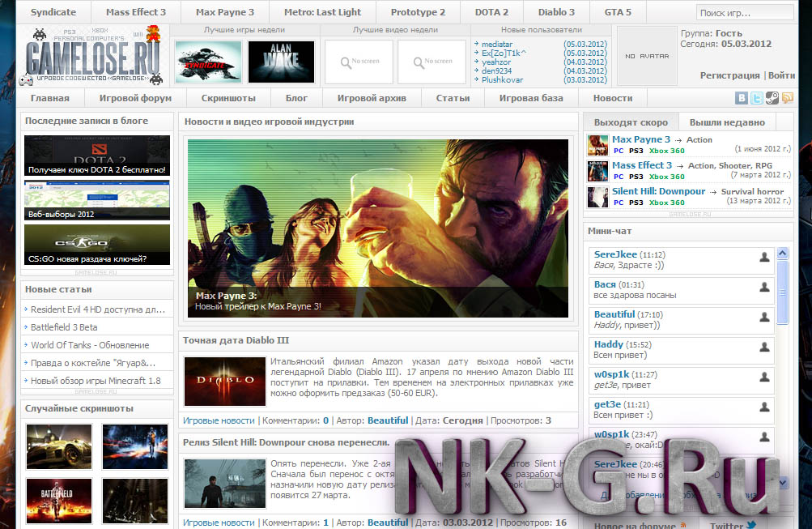Click user icon beside Haddy chat message
This screenshot has width=812, height=529.
click(x=764, y=348)
